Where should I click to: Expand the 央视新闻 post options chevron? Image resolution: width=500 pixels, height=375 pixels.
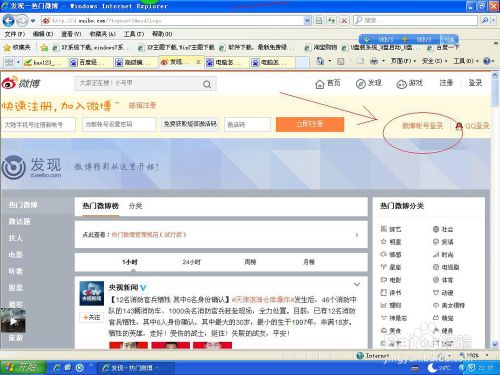coord(357,284)
